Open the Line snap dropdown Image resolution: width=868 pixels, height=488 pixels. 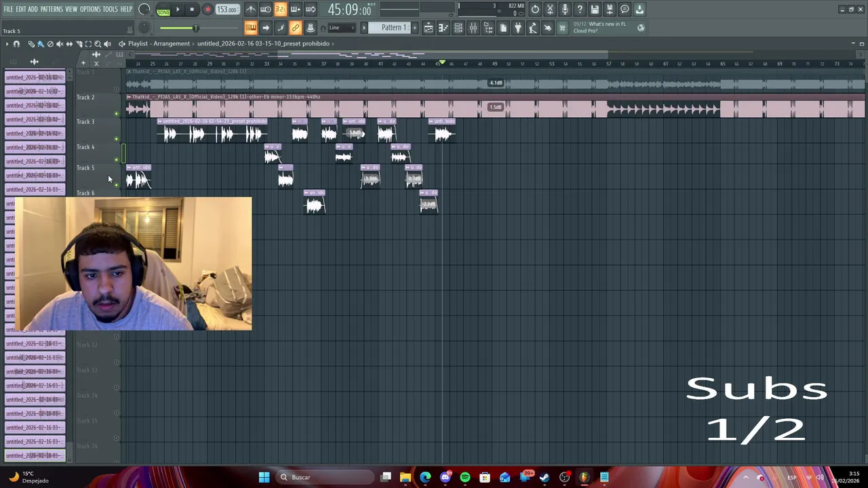[342, 28]
